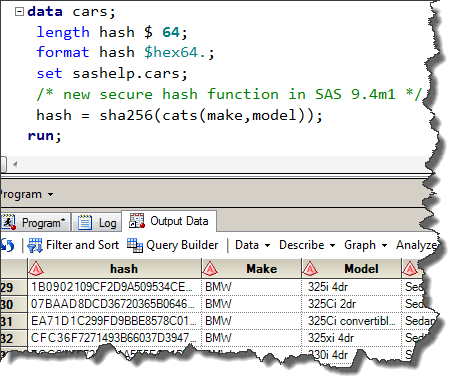Click the BMW cell in row 30
462x389 pixels.
coord(252,304)
